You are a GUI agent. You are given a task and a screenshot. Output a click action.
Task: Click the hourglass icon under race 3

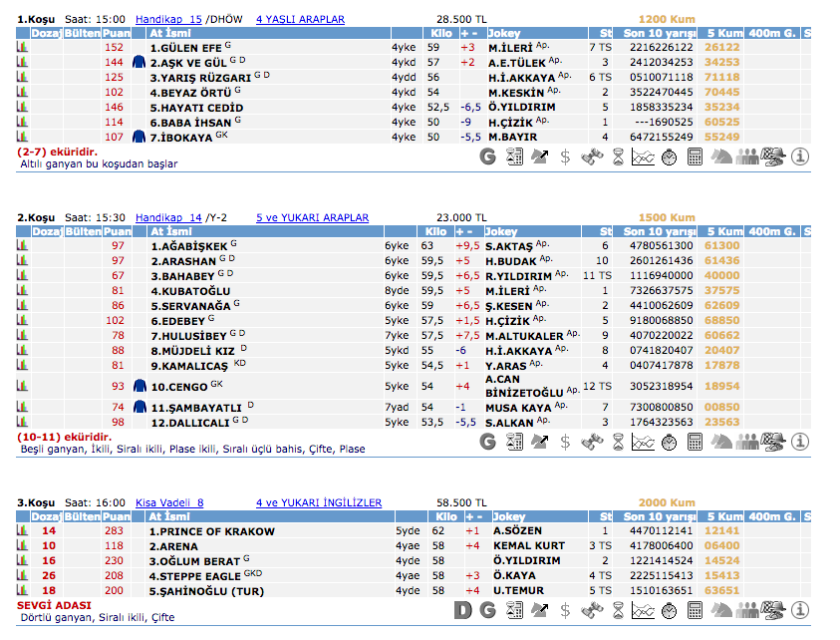(618, 609)
